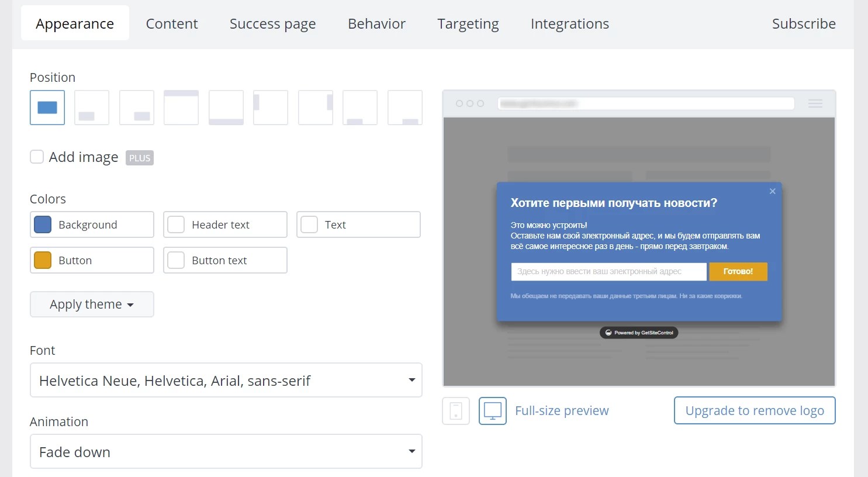This screenshot has height=477, width=868.
Task: Open the Apply theme dropdown
Action: 92,305
